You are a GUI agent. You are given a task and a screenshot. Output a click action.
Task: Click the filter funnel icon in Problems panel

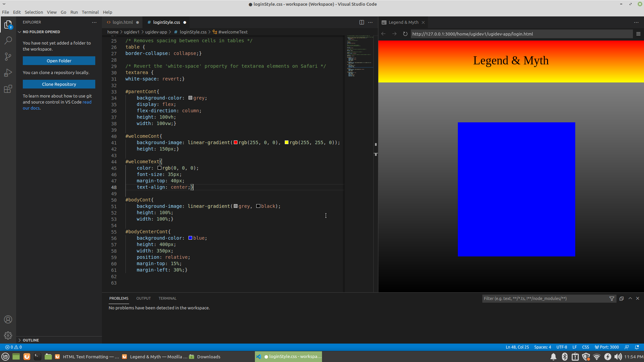(x=612, y=298)
